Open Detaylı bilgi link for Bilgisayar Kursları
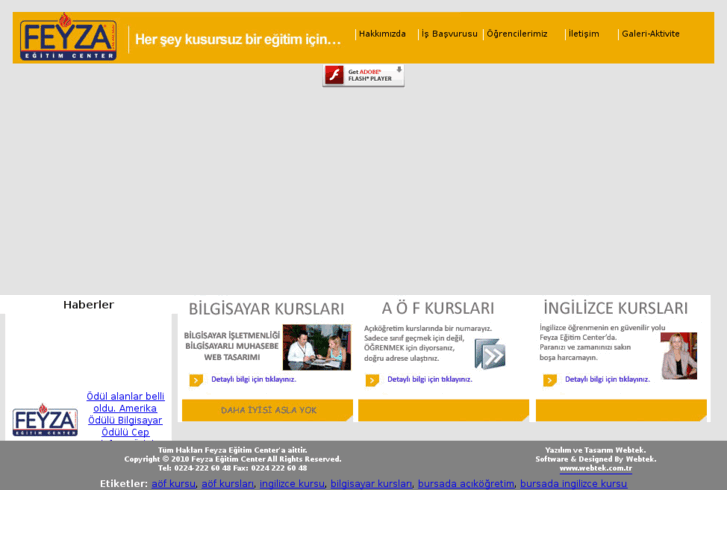The image size is (727, 545). [254, 379]
